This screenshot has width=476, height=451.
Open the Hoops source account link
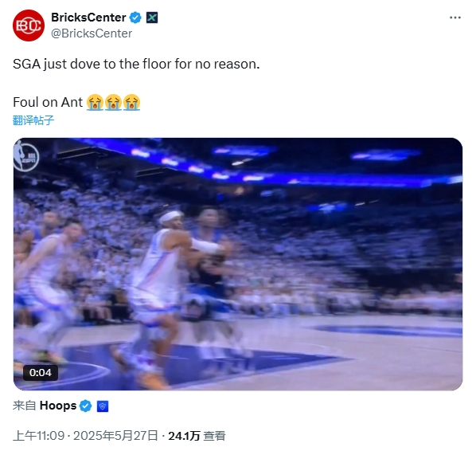tap(57, 406)
